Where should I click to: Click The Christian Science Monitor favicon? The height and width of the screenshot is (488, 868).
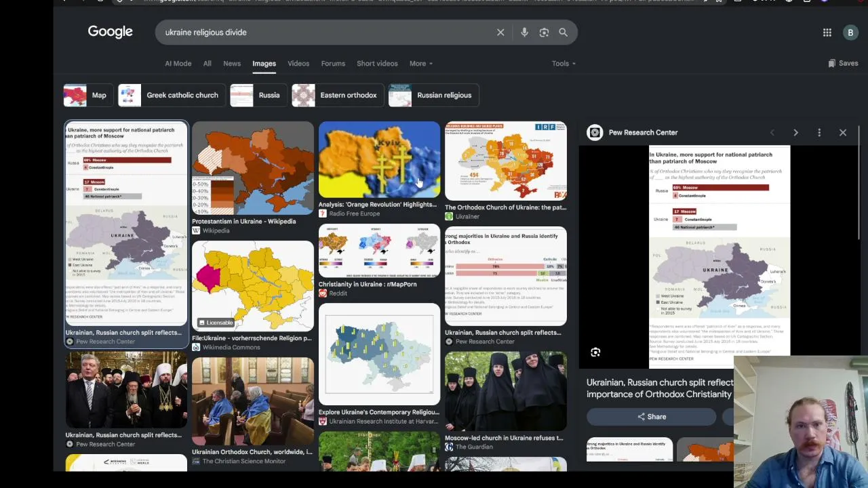point(196,461)
